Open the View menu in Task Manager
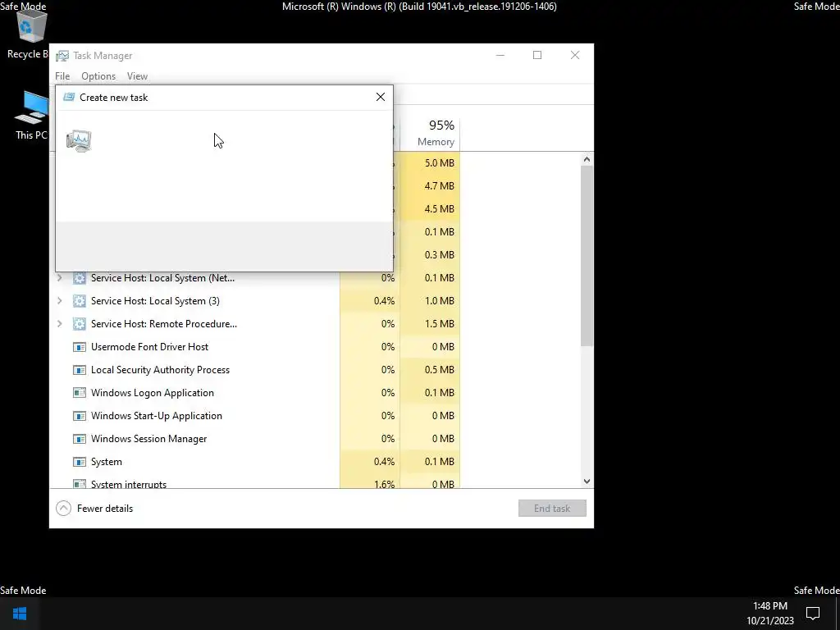 [x=137, y=76]
